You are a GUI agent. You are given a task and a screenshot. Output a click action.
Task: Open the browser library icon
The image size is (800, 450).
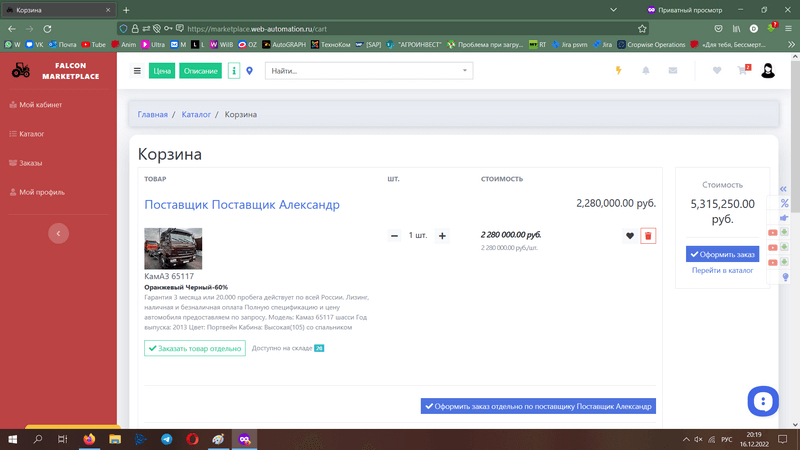[x=736, y=29]
